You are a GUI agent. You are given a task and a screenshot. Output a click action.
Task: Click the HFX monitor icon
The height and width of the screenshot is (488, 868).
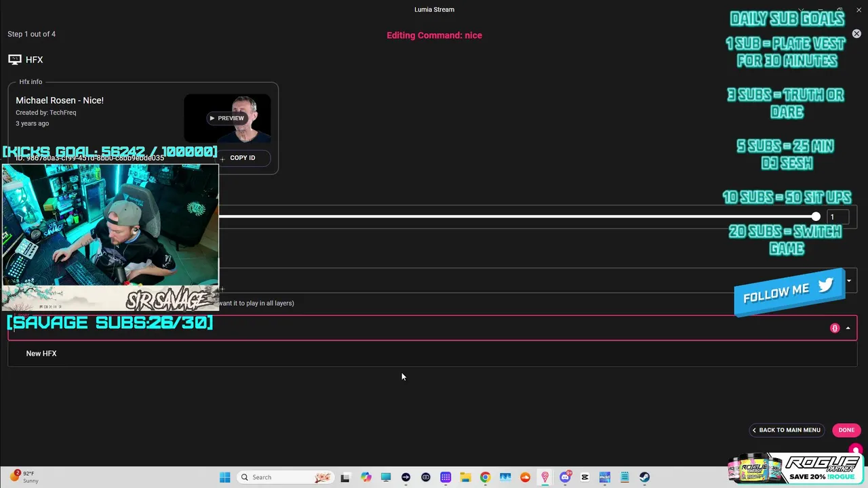click(14, 60)
